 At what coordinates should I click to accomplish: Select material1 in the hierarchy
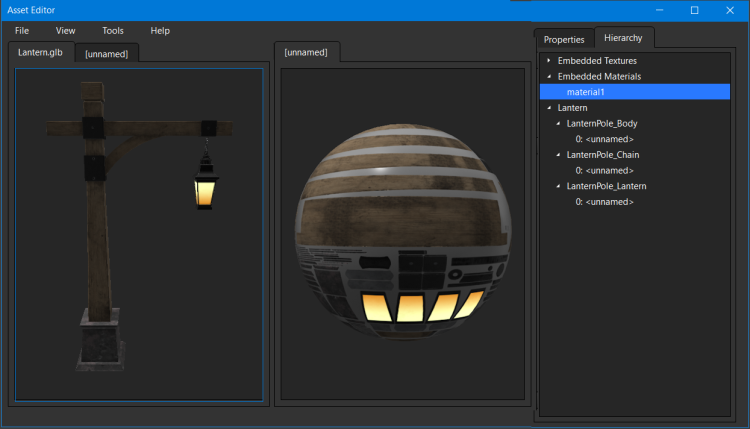coord(586,92)
